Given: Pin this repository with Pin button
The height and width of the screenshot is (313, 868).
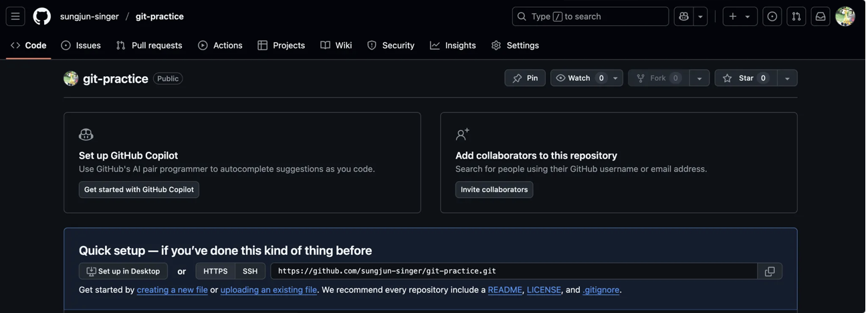Looking at the screenshot, I should coord(525,78).
